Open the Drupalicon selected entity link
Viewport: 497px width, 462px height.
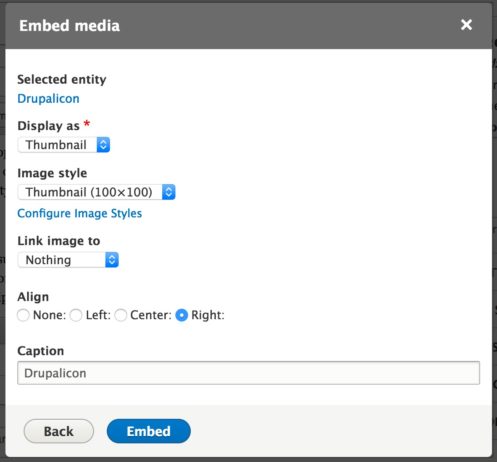(x=48, y=99)
